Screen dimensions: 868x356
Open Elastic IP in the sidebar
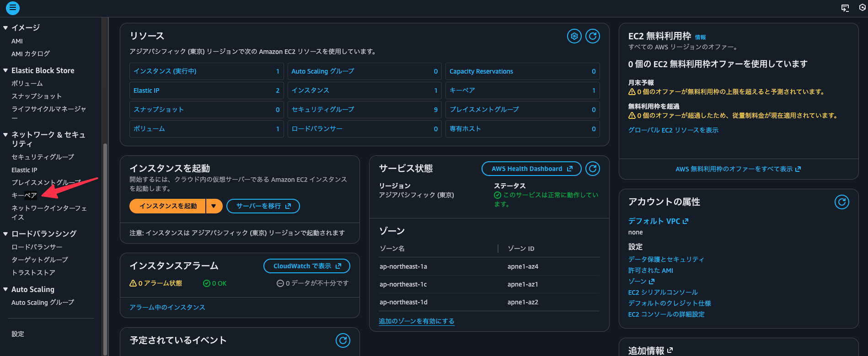tap(24, 170)
